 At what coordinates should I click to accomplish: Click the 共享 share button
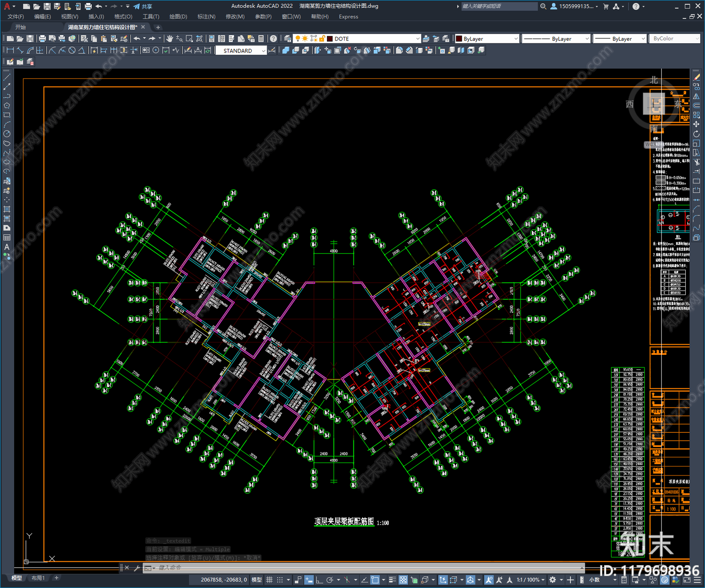point(143,6)
